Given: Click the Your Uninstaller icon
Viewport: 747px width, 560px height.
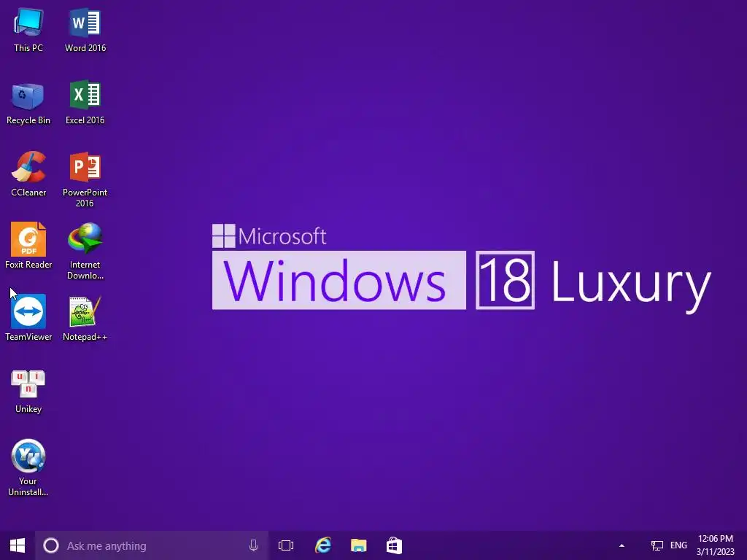Looking at the screenshot, I should (28, 467).
